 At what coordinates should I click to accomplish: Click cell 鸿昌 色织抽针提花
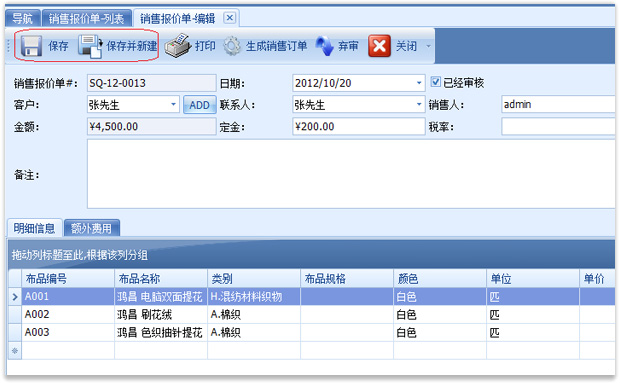(x=161, y=332)
